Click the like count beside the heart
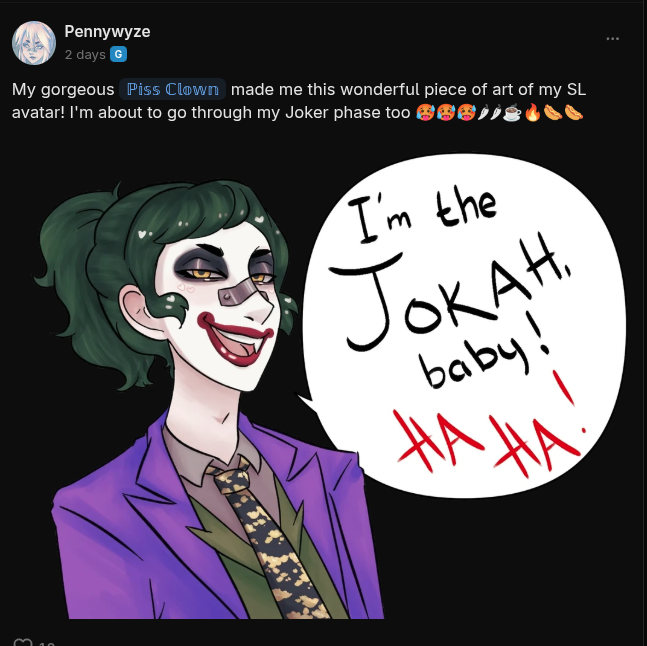The image size is (647, 646). (47, 643)
